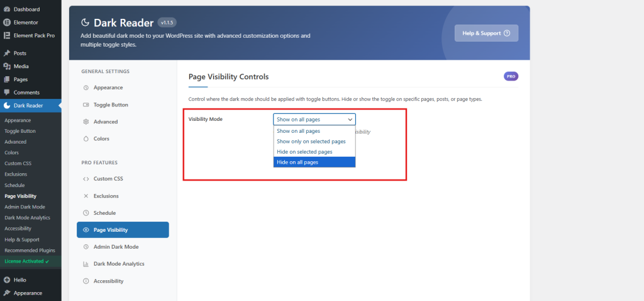The image size is (644, 301).
Task: Click the Posts pushpin icon
Action: (x=6, y=53)
